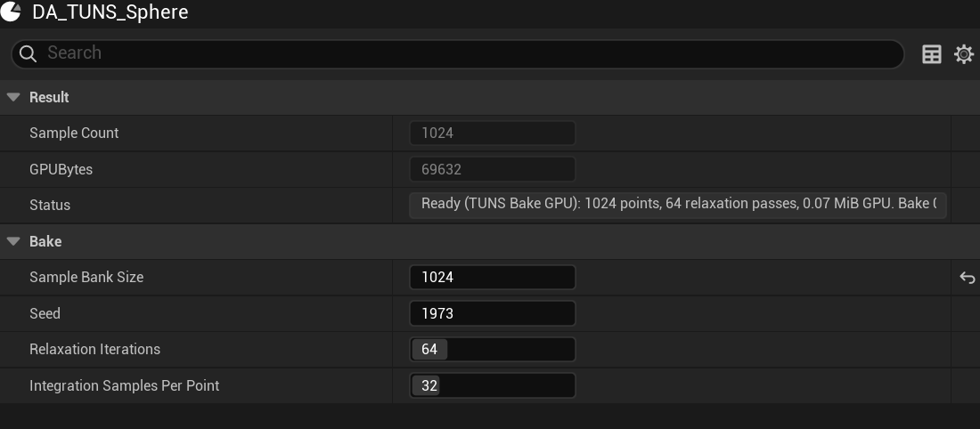Select the Status property label
The width and height of the screenshot is (980, 429).
pos(50,206)
